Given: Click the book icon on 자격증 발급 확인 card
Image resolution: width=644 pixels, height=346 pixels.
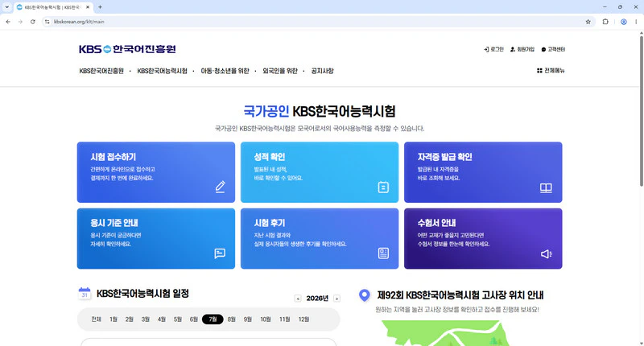Looking at the screenshot, I should [546, 188].
